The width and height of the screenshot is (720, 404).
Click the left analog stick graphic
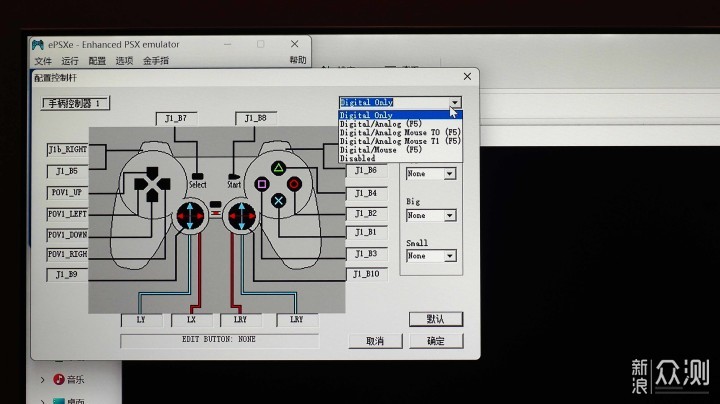pyautogui.click(x=190, y=216)
